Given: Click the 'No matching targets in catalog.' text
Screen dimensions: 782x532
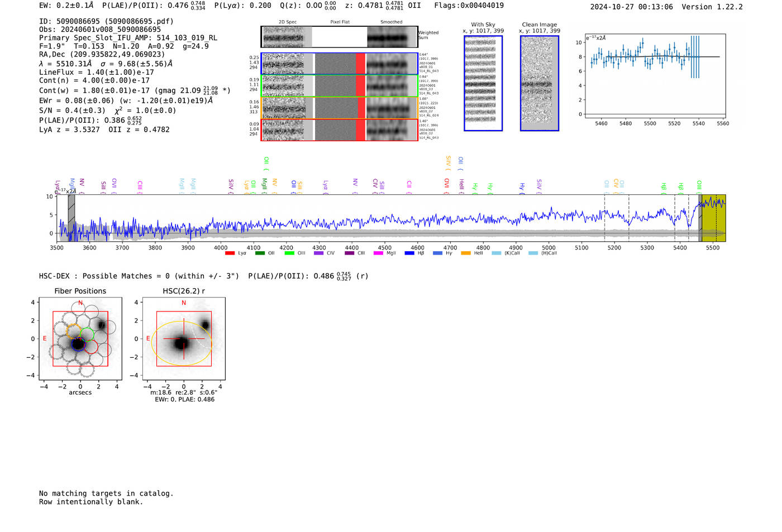Looking at the screenshot, I should click(x=106, y=493).
